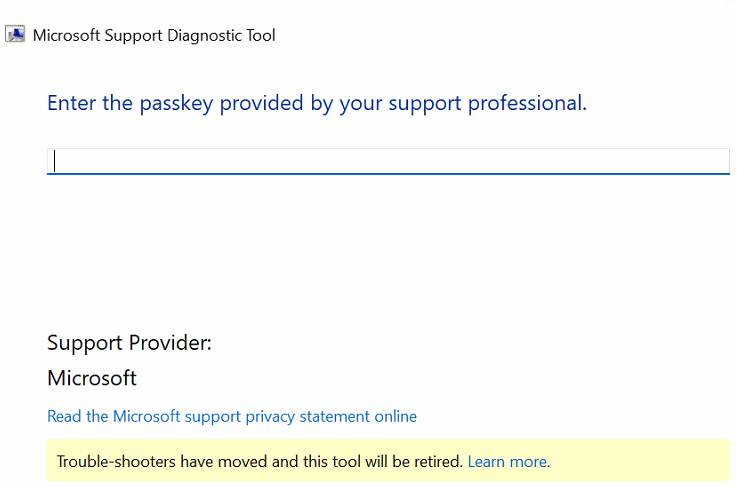Click the 'Enter the passkey' instruction heading
The image size is (737, 487).
316,103
